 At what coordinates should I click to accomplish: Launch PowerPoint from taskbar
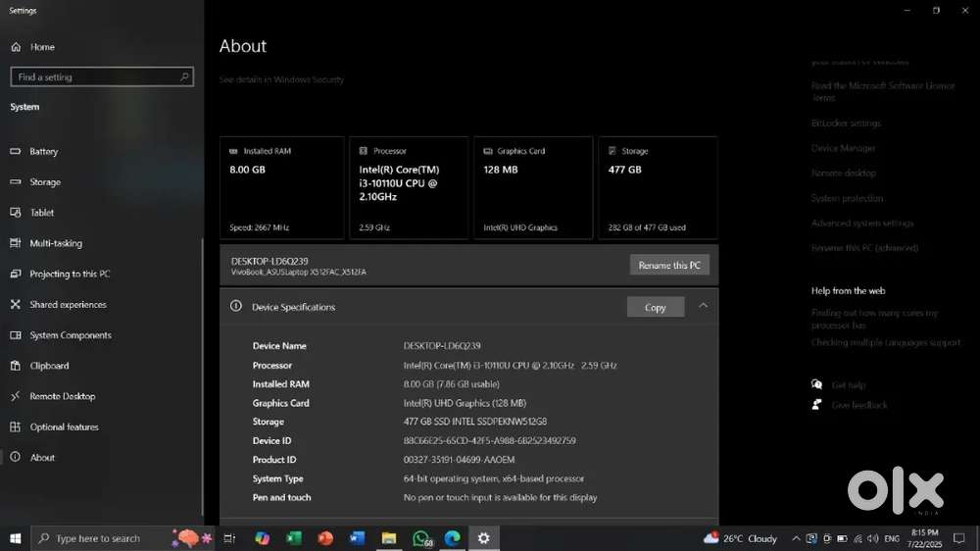tap(325, 538)
